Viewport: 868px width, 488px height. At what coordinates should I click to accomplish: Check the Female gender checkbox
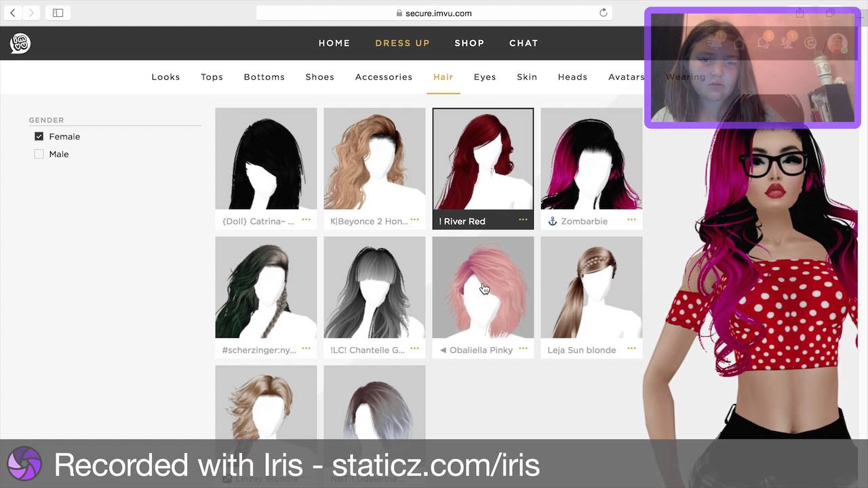[39, 136]
